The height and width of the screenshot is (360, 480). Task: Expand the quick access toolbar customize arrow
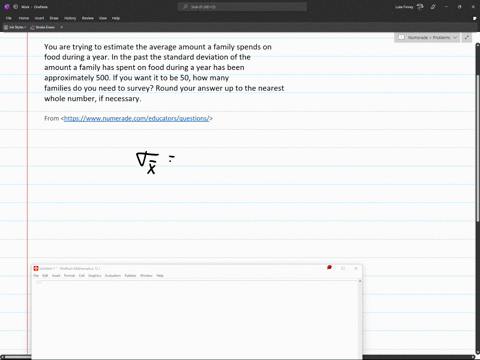tap(62, 27)
